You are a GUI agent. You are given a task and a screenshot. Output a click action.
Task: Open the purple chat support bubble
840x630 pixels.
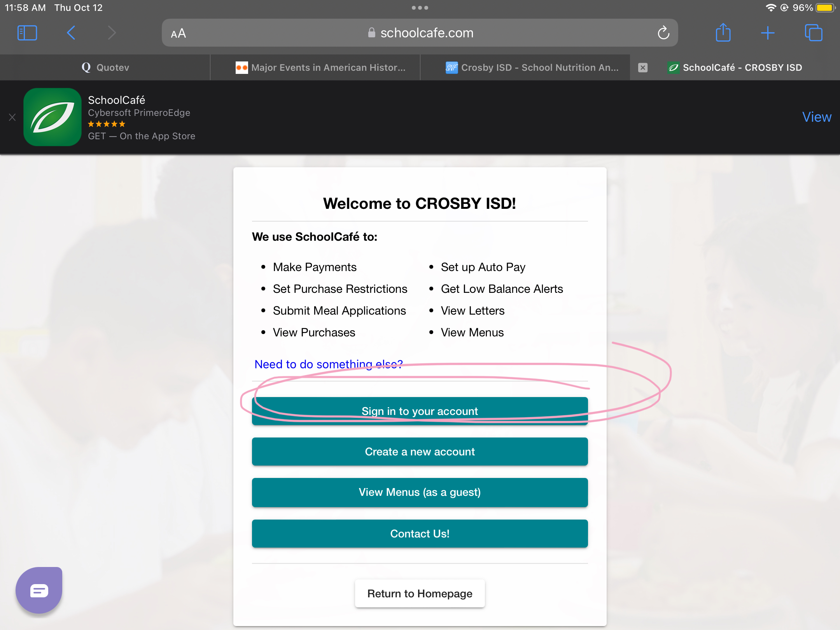click(39, 590)
